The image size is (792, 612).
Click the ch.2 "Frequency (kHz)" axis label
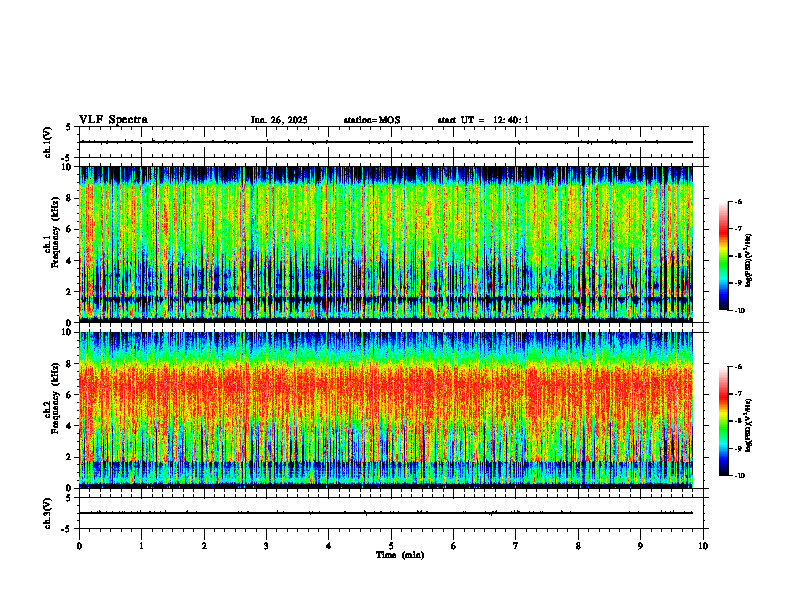55,398
